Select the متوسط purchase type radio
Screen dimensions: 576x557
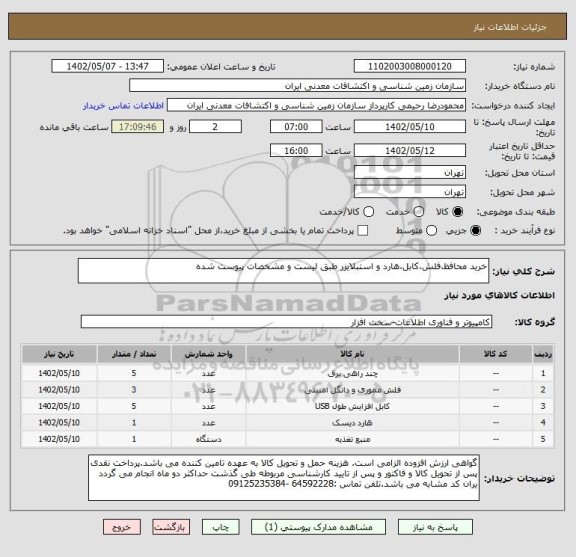431,231
